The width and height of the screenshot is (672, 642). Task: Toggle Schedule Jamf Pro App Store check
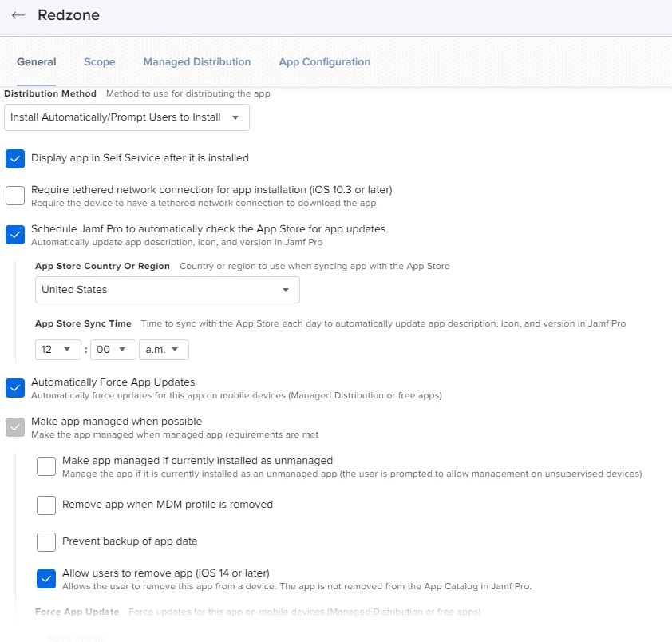point(15,235)
